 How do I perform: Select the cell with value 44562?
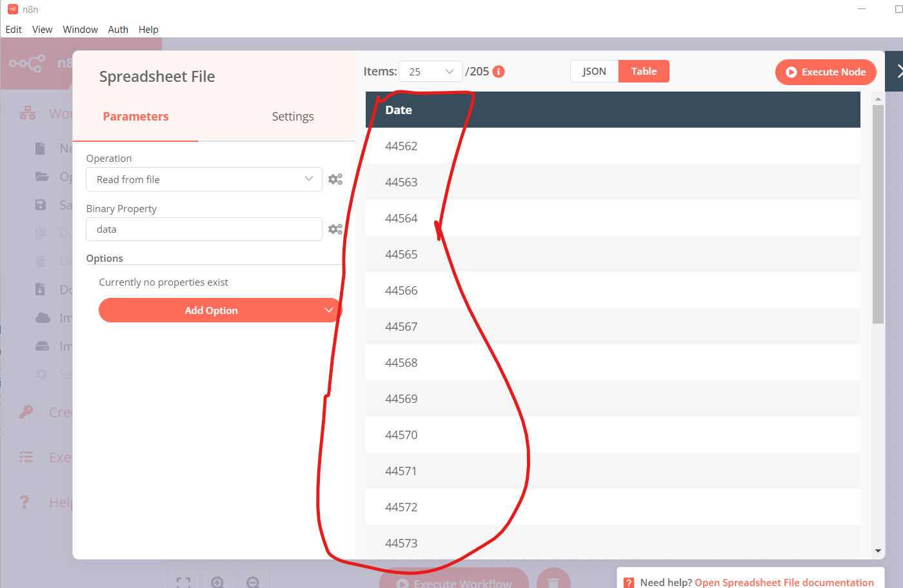point(613,146)
